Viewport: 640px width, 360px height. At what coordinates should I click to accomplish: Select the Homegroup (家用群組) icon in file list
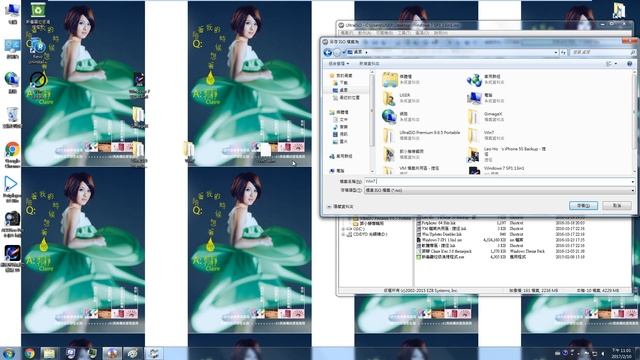pyautogui.click(x=474, y=80)
